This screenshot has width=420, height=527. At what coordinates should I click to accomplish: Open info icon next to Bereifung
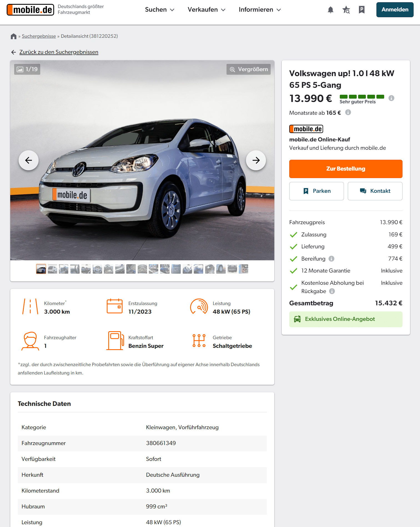tap(331, 259)
